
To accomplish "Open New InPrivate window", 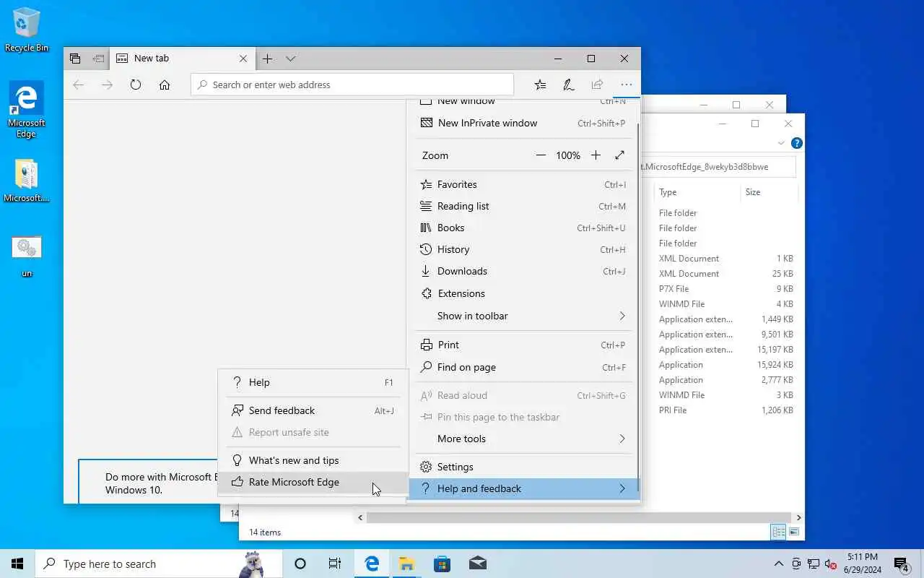I will click(x=523, y=123).
